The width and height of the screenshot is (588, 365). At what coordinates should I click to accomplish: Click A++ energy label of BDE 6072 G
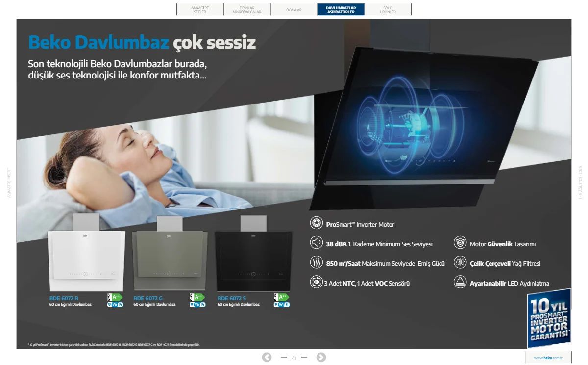pyautogui.click(x=197, y=297)
